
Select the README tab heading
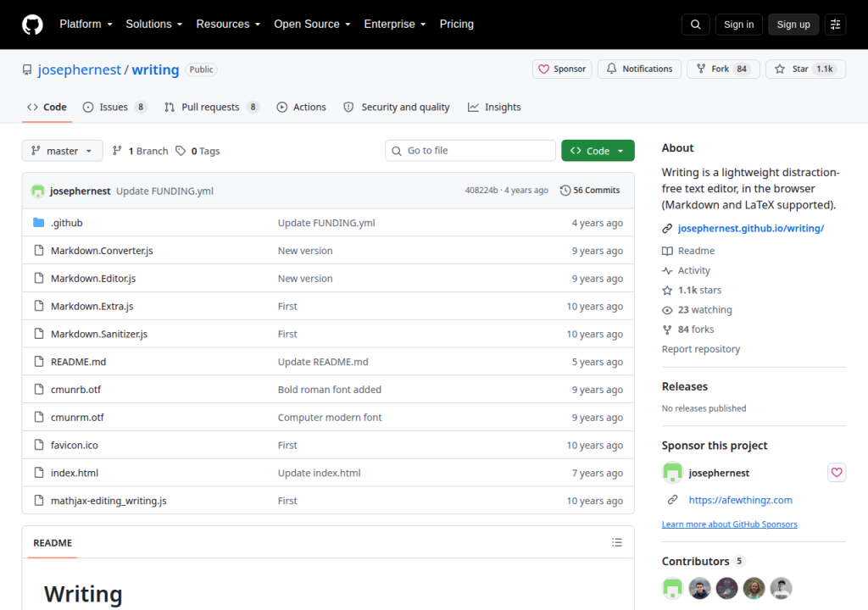[x=53, y=543]
